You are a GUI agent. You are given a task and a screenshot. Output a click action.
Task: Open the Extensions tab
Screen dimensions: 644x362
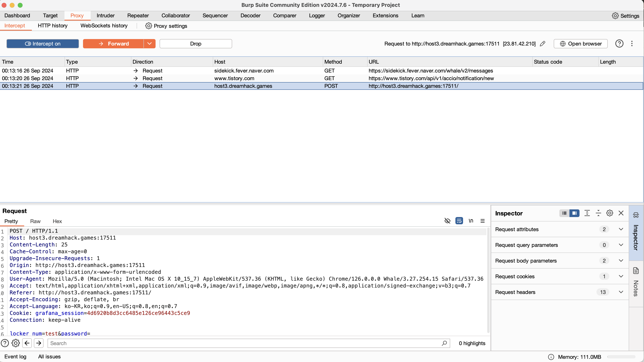coord(385,16)
